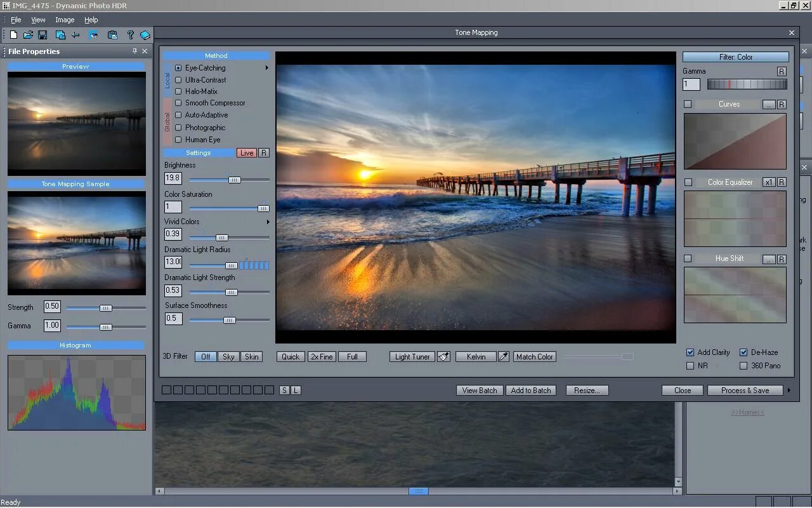
Task: Click the eye toolbar icon
Action: pyautogui.click(x=93, y=35)
